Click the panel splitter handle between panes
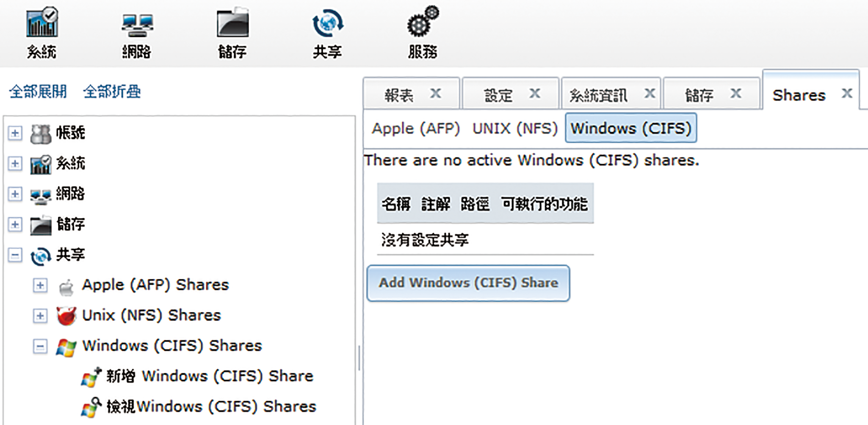 [x=359, y=358]
